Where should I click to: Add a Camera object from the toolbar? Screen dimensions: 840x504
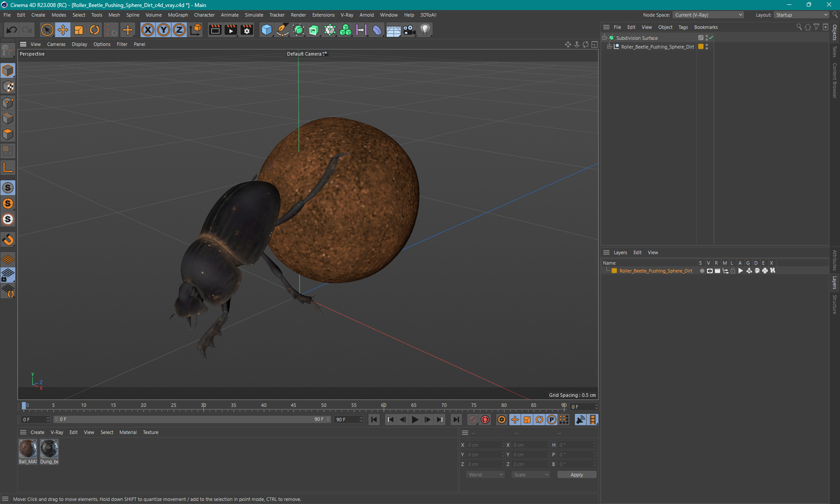click(409, 30)
